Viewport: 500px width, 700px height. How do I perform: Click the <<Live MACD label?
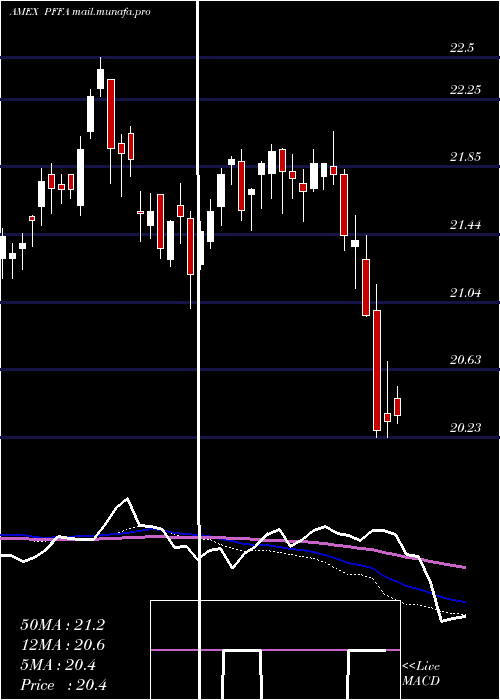tap(421, 673)
